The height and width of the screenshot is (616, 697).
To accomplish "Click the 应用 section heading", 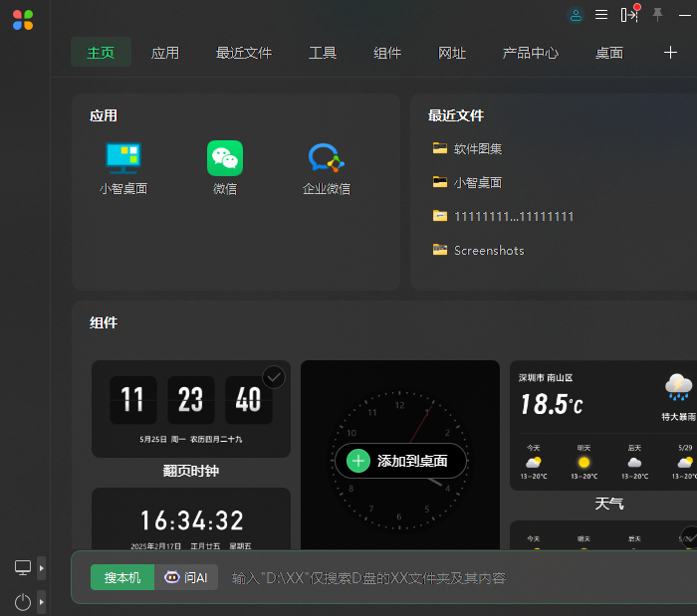I will 104,115.
